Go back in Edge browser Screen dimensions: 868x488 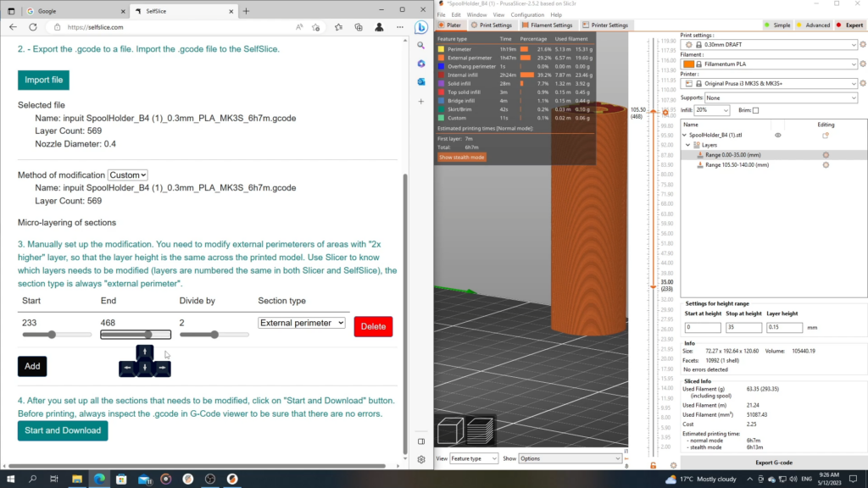[x=13, y=27]
